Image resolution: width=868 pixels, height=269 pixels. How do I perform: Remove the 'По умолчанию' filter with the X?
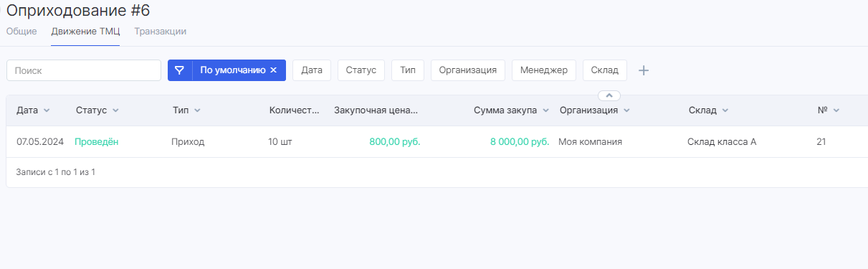point(273,70)
